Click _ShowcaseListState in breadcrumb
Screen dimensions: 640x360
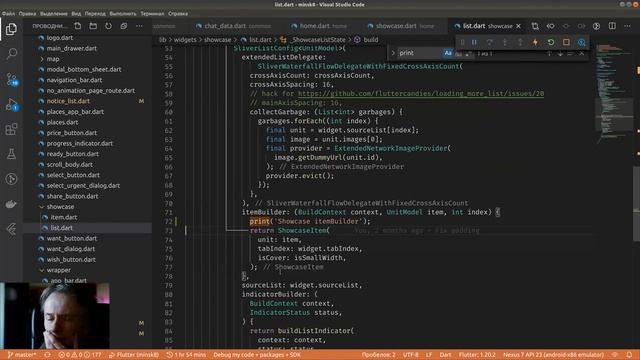318,40
